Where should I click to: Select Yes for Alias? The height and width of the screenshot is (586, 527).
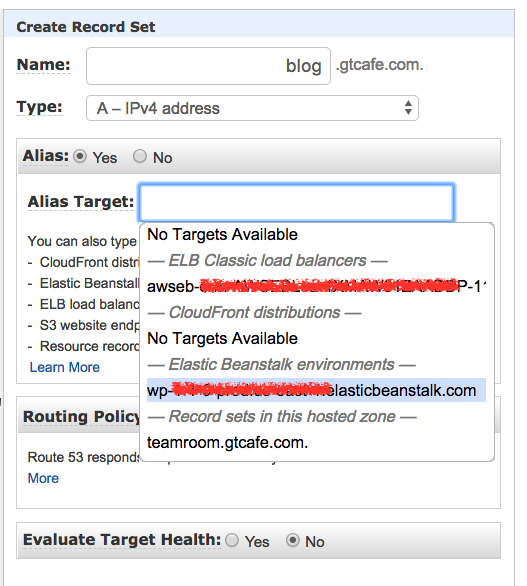pos(80,156)
